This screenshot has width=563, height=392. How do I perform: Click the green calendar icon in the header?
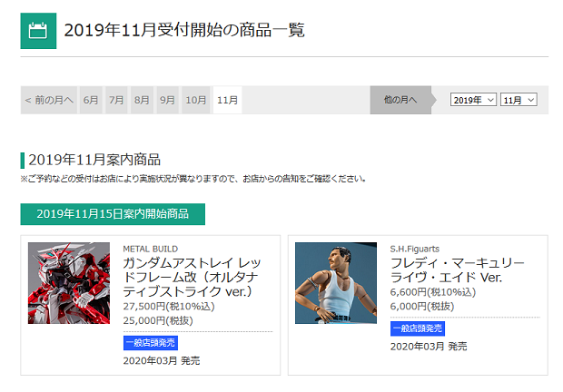coord(38,31)
